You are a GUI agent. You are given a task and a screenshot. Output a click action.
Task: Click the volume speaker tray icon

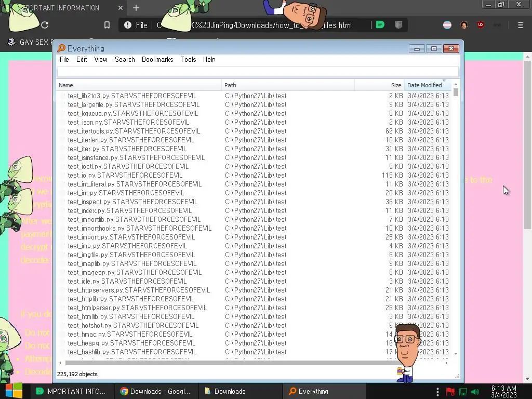475,392
